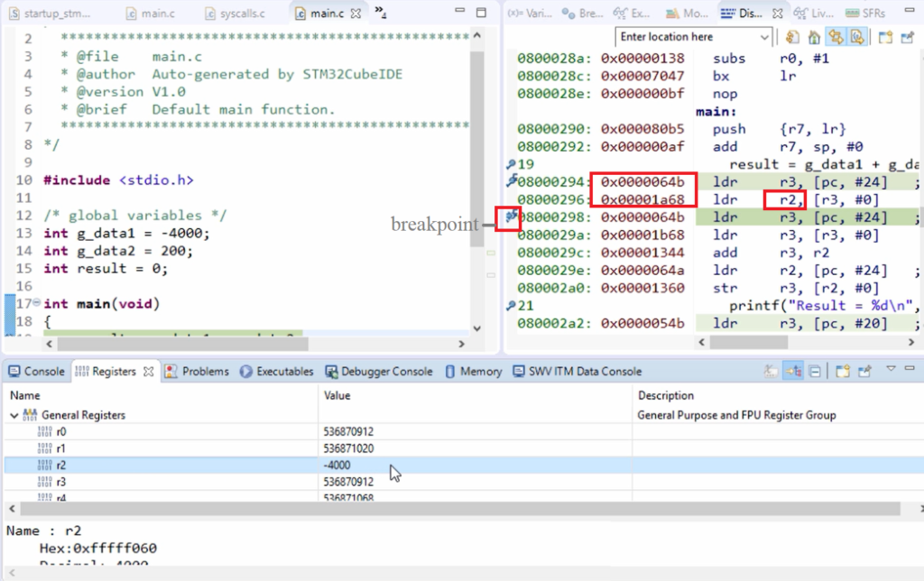The width and height of the screenshot is (924, 581).
Task: Switch to syscalls.c editor tab
Action: pyautogui.click(x=235, y=13)
